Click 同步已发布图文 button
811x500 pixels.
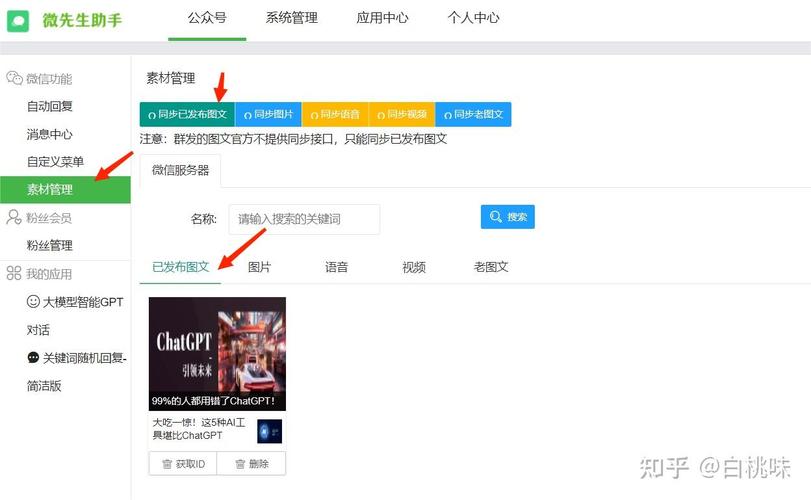(187, 114)
